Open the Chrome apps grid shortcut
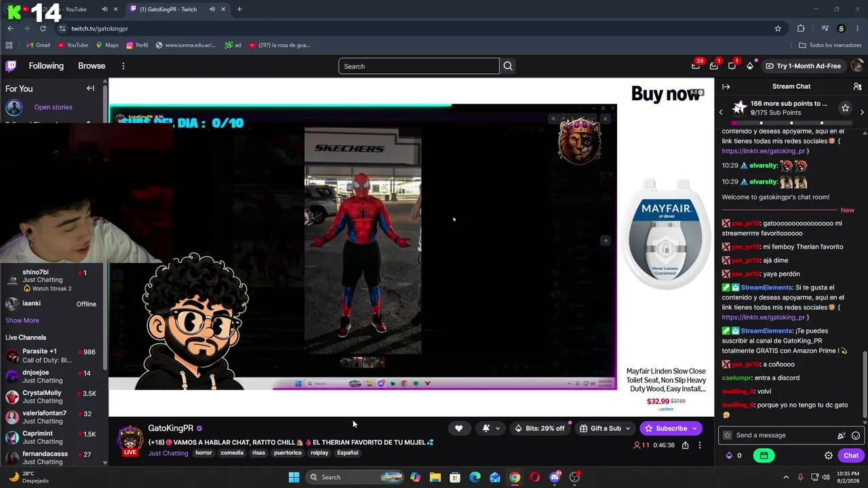The width and height of the screenshot is (868, 488). [9, 45]
